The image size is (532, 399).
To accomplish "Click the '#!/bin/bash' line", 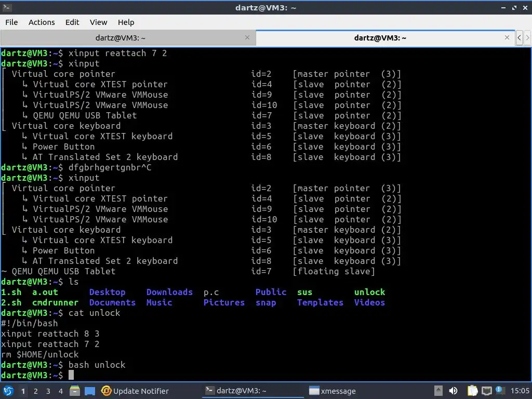I will point(30,323).
